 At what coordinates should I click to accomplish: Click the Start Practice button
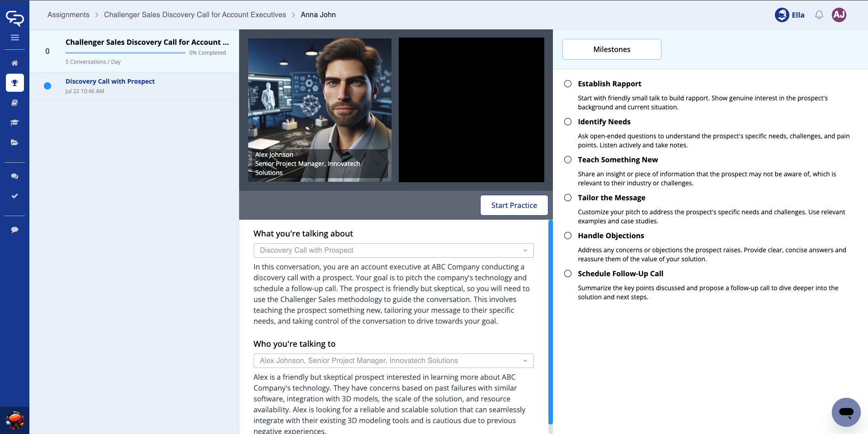514,205
